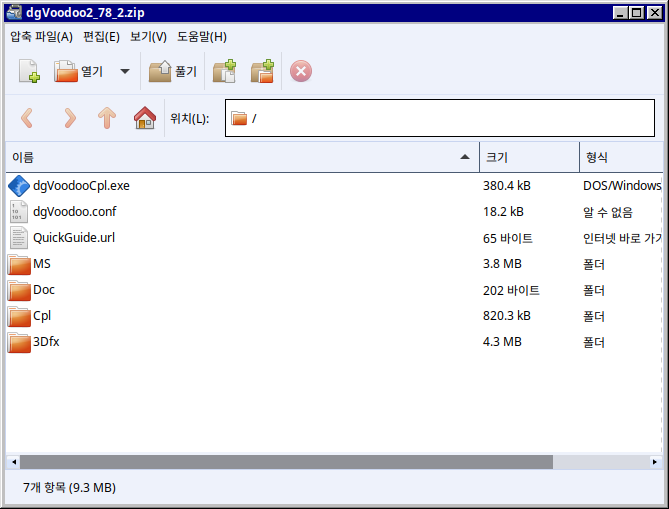Click the 알 수 없음 type cell
The height and width of the screenshot is (509, 669).
pyautogui.click(x=608, y=212)
